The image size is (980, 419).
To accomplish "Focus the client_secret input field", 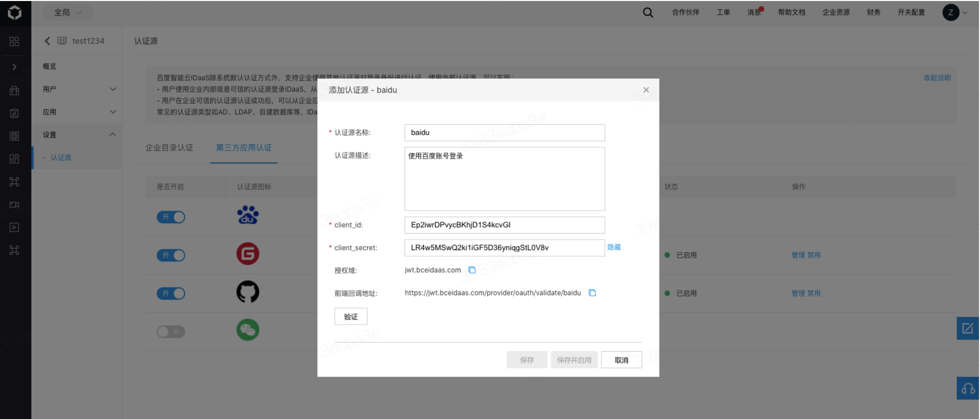I will [x=505, y=248].
